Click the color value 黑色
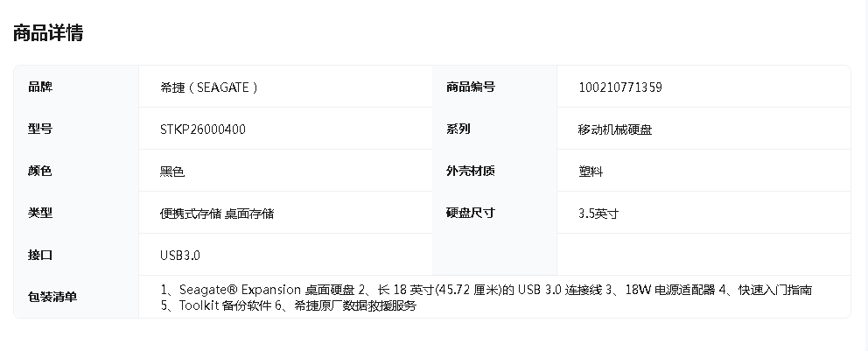 (x=172, y=172)
